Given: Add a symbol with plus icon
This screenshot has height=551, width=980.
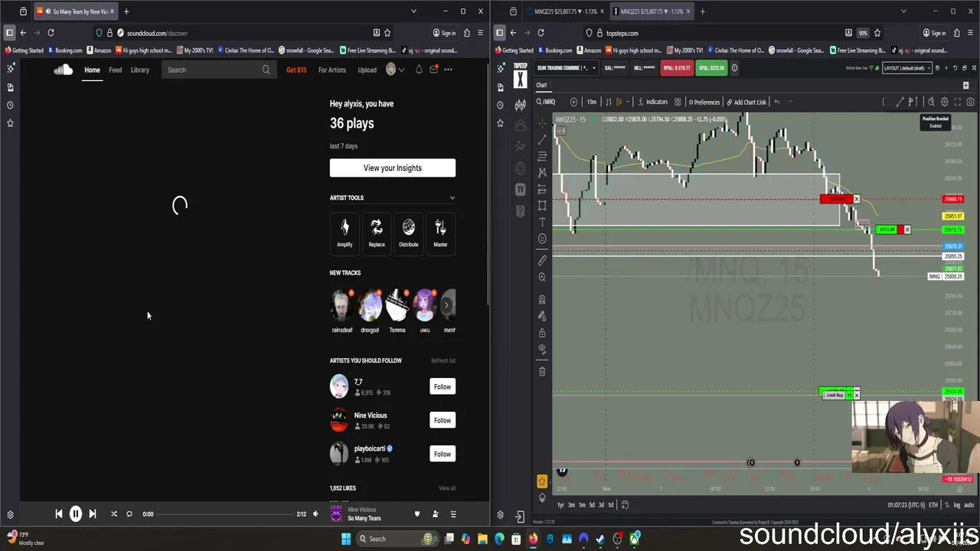Looking at the screenshot, I should point(573,102).
